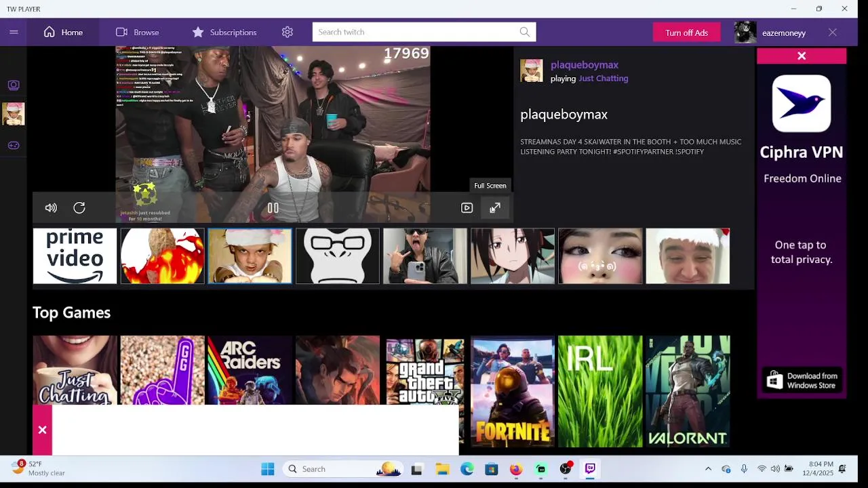
Task: Click the Turn off Ads button
Action: (686, 33)
